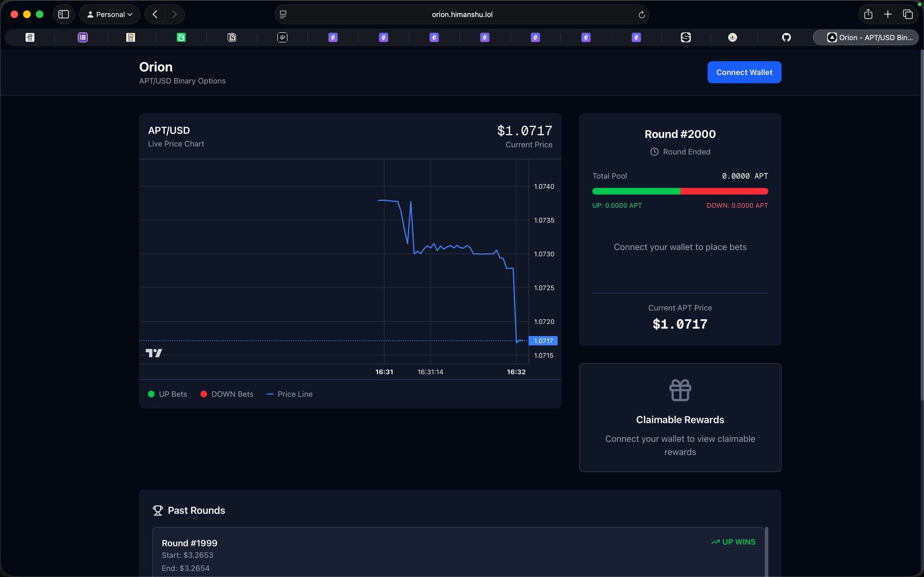Open the green pinned tab
This screenshot has height=577, width=924.
(x=181, y=37)
